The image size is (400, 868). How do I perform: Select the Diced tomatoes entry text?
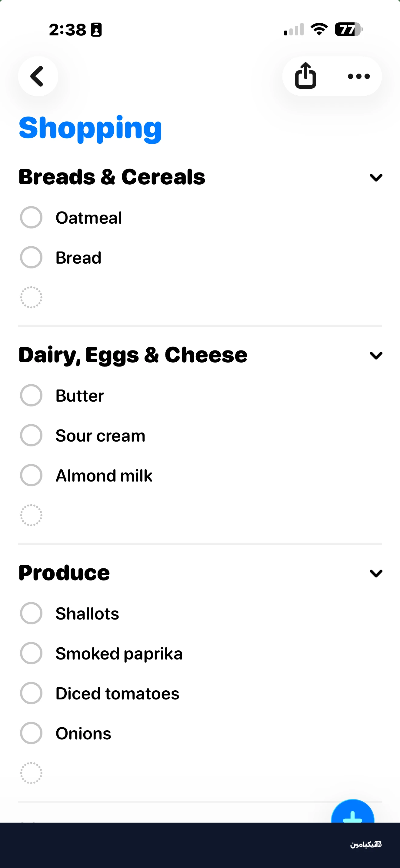[117, 693]
